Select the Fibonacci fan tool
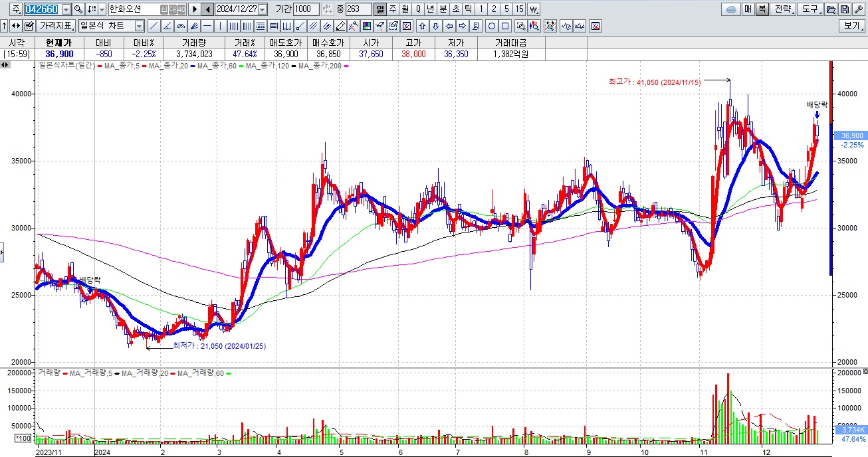The width and height of the screenshot is (868, 457). [x=193, y=26]
